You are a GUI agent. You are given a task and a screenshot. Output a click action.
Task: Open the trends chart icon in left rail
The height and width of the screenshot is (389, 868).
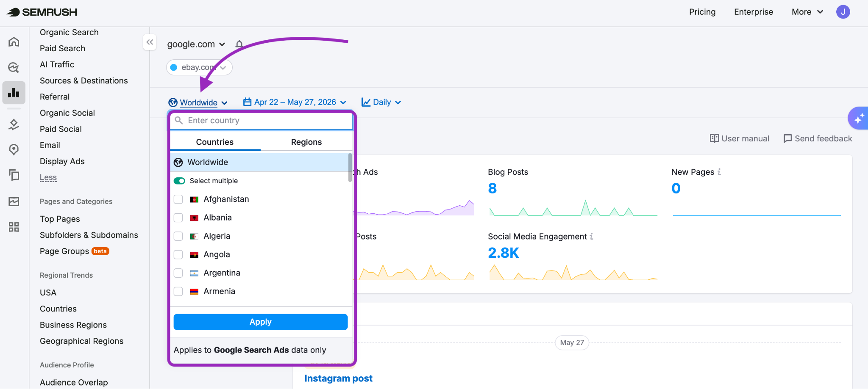(14, 201)
